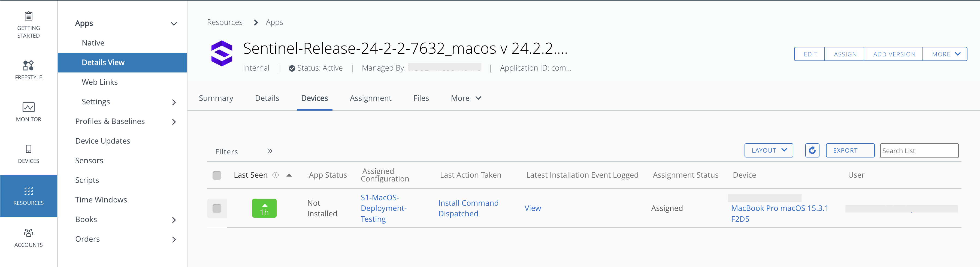
Task: Open the Freestyle workflow icon
Action: pos(29,65)
